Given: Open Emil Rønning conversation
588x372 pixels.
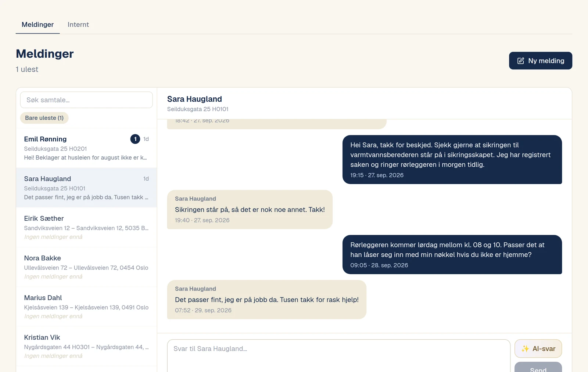Looking at the screenshot, I should (x=86, y=148).
